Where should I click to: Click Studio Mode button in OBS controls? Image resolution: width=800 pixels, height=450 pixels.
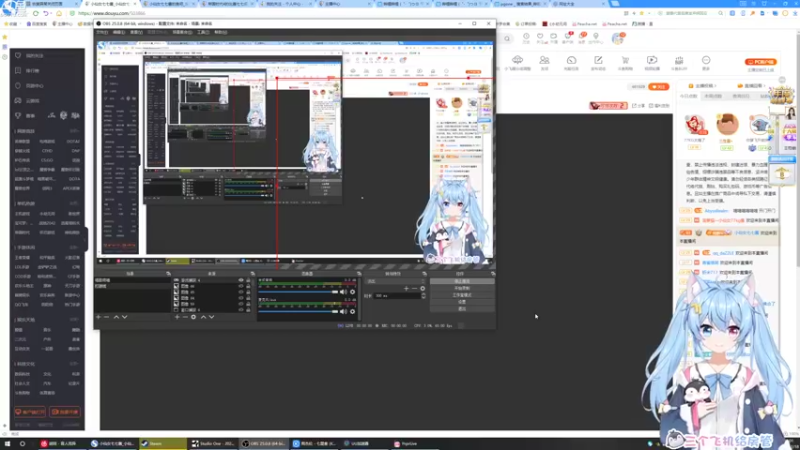[462, 295]
